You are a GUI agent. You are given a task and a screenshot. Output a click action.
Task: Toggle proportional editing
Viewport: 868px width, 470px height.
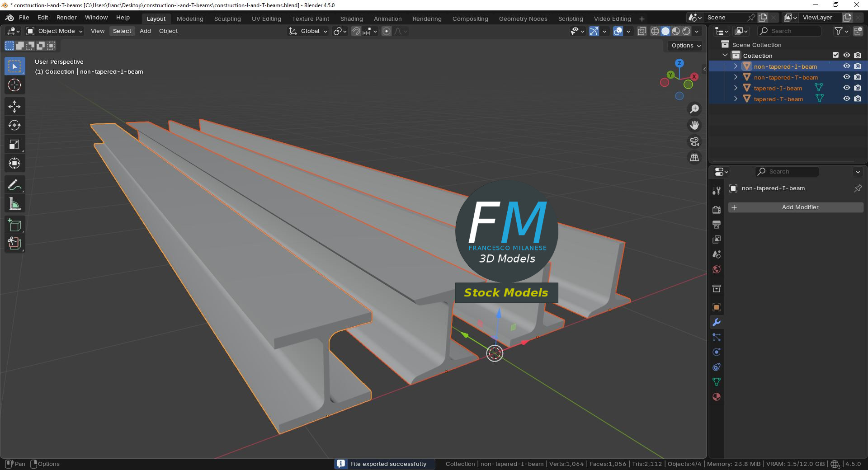point(387,31)
